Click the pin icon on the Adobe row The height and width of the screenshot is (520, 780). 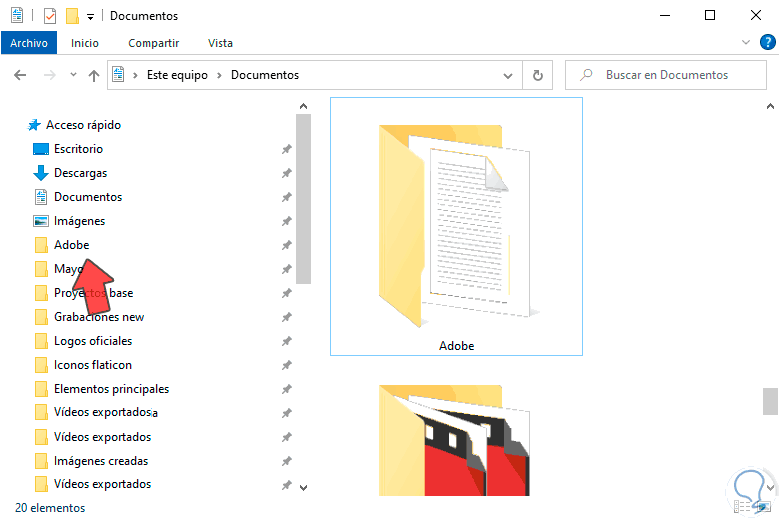click(287, 245)
